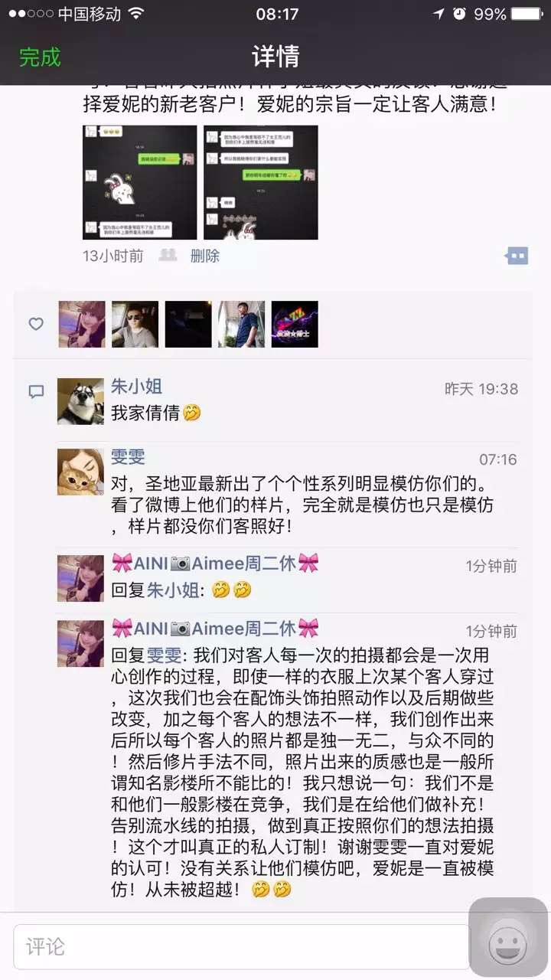Tap the first liker's avatar photo
The height and width of the screenshot is (980, 551).
(82, 324)
